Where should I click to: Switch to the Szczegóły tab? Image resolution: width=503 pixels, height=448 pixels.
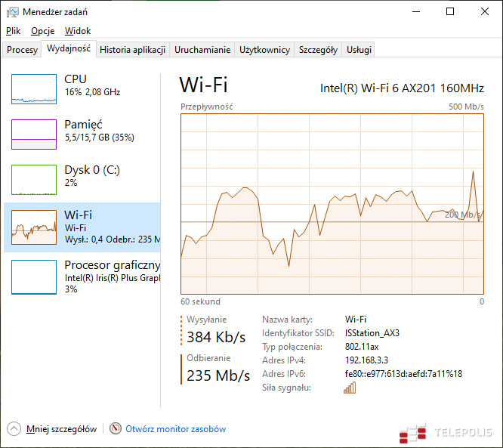pyautogui.click(x=318, y=50)
